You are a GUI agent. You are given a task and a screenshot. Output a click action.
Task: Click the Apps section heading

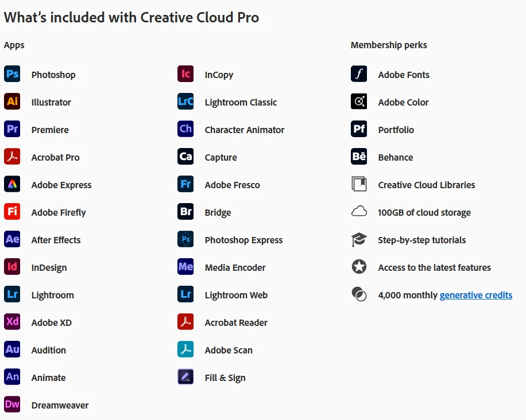pos(14,45)
